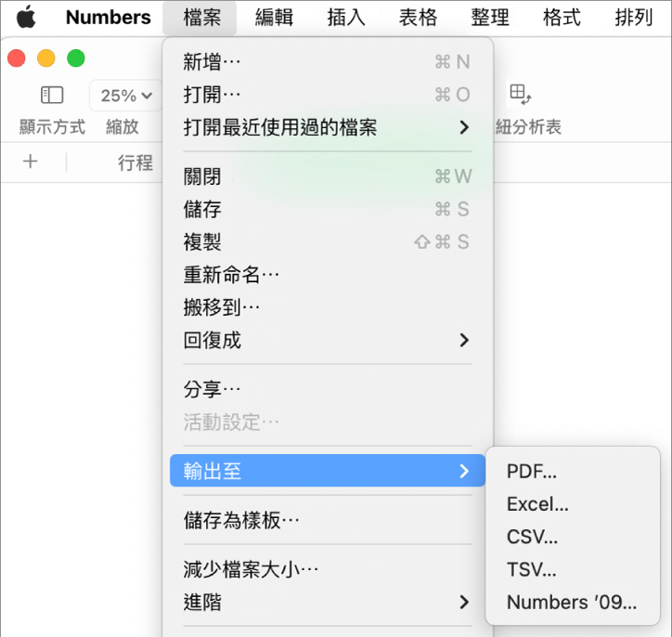The width and height of the screenshot is (672, 637).
Task: Choose 分享… menu item
Action: 328,389
